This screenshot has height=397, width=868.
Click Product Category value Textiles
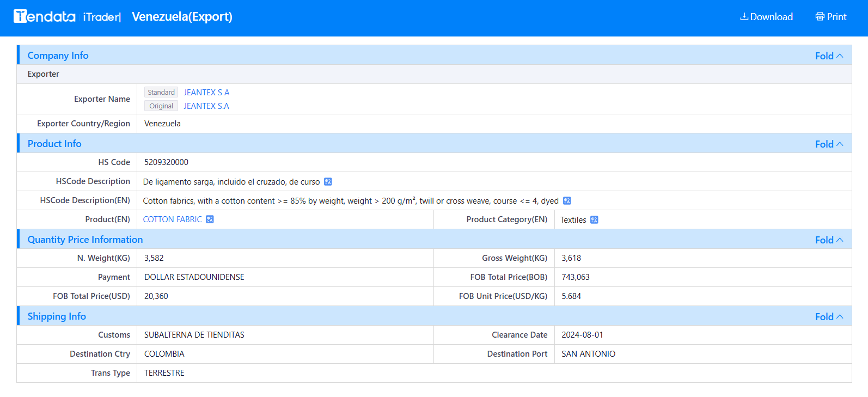[573, 220]
